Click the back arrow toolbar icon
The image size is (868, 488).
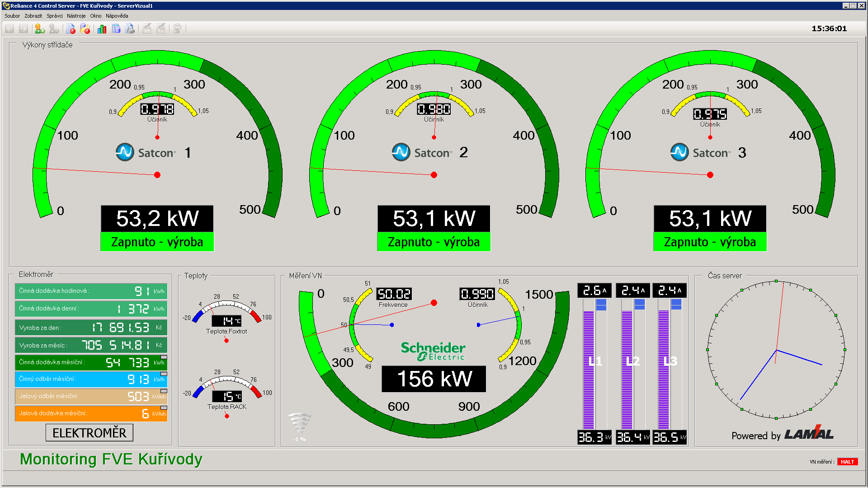[x=9, y=29]
